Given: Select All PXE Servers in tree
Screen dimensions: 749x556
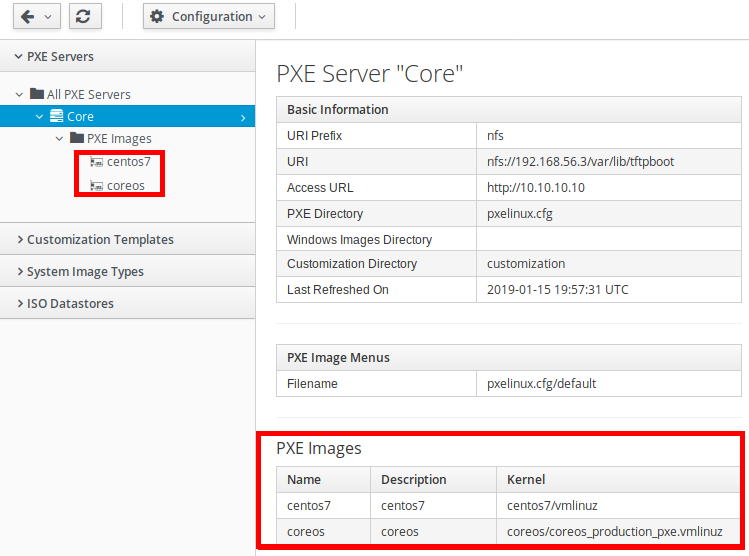Looking at the screenshot, I should coord(88,95).
